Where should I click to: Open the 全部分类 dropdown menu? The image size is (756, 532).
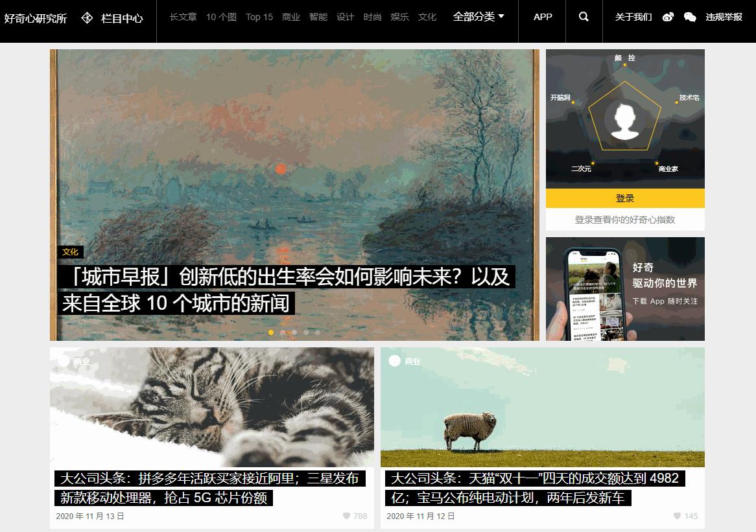click(478, 17)
